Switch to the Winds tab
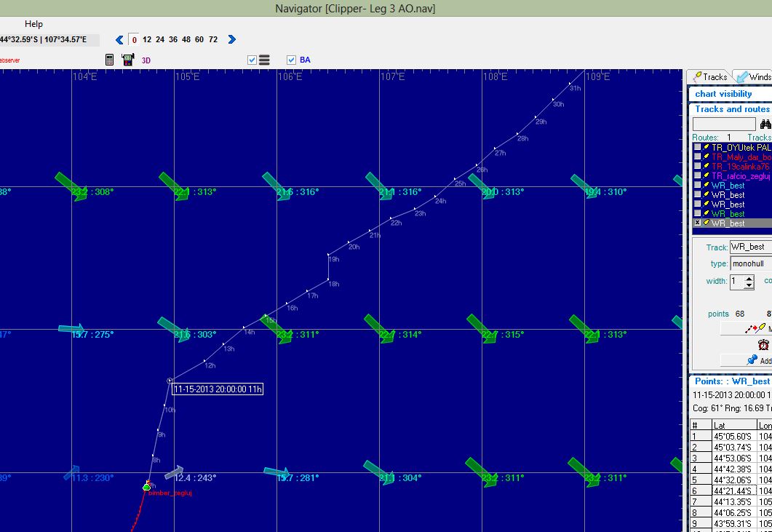The height and width of the screenshot is (532, 772). pos(754,77)
